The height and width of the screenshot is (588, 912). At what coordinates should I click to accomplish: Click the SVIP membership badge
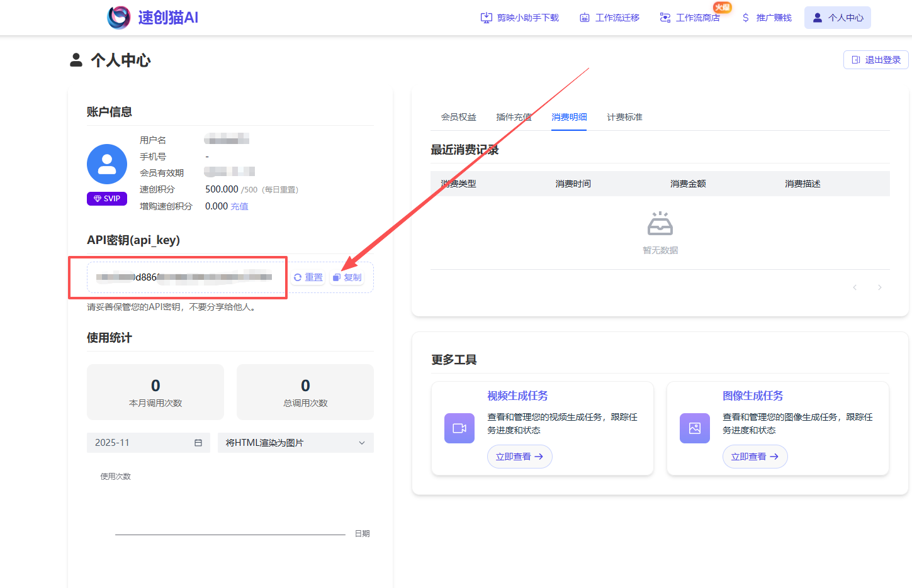click(106, 198)
